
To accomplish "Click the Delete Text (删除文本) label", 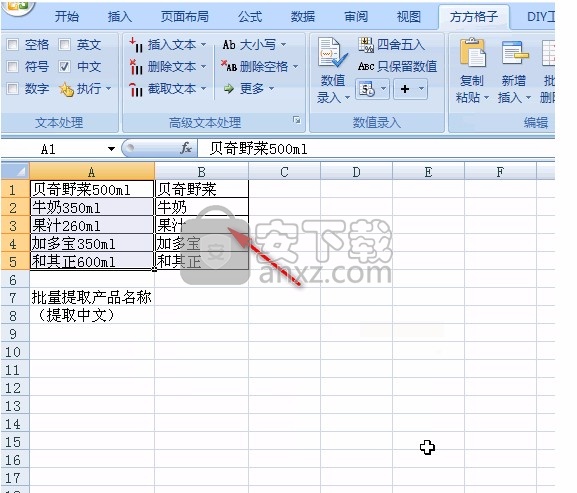I will pos(172,67).
